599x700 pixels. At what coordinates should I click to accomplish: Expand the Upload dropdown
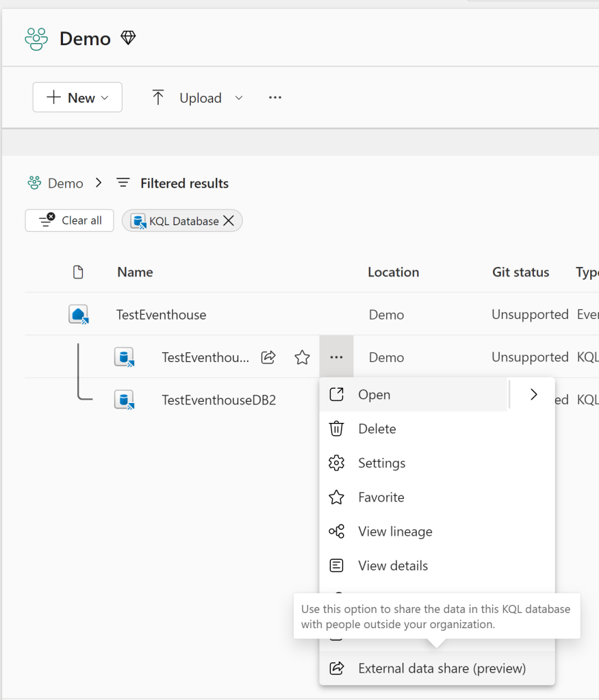(x=239, y=98)
